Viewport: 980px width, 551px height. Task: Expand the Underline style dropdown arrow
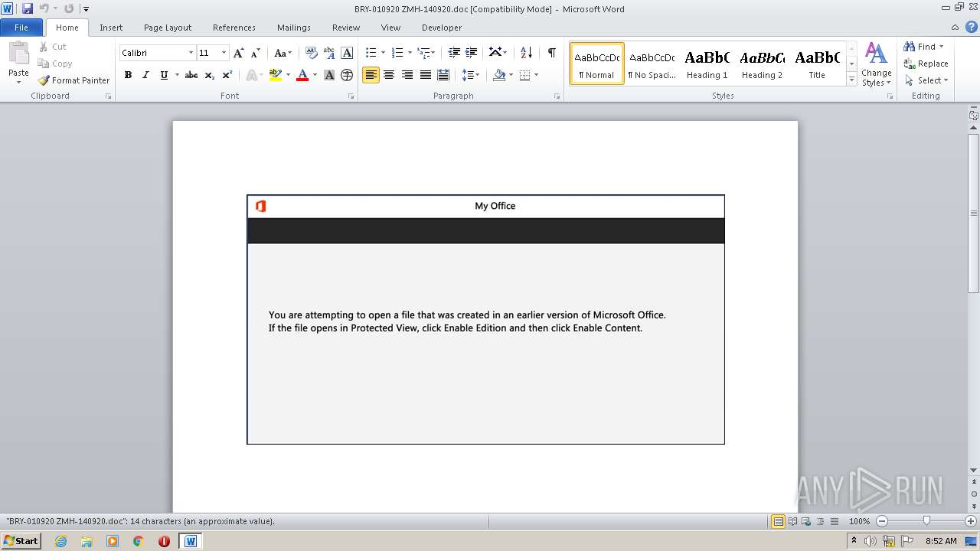pyautogui.click(x=177, y=75)
